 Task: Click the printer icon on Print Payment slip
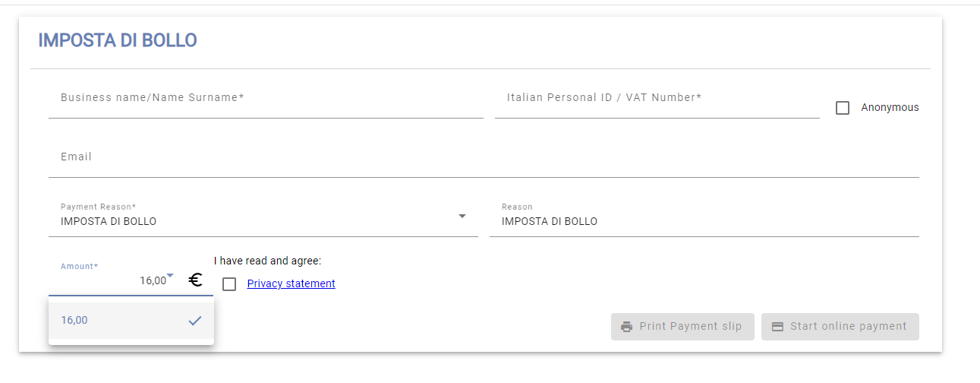tap(626, 327)
